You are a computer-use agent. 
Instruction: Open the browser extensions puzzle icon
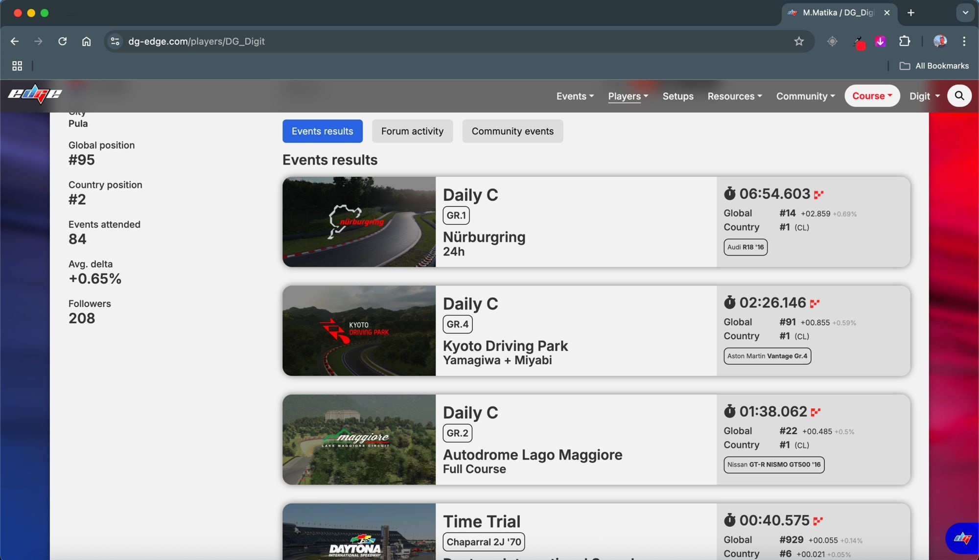[x=905, y=42]
